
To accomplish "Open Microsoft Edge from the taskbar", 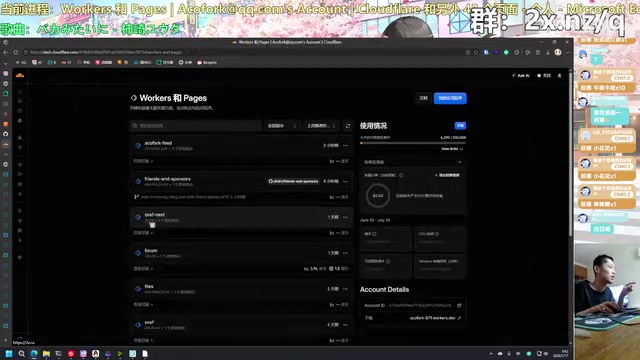I will pos(34,353).
